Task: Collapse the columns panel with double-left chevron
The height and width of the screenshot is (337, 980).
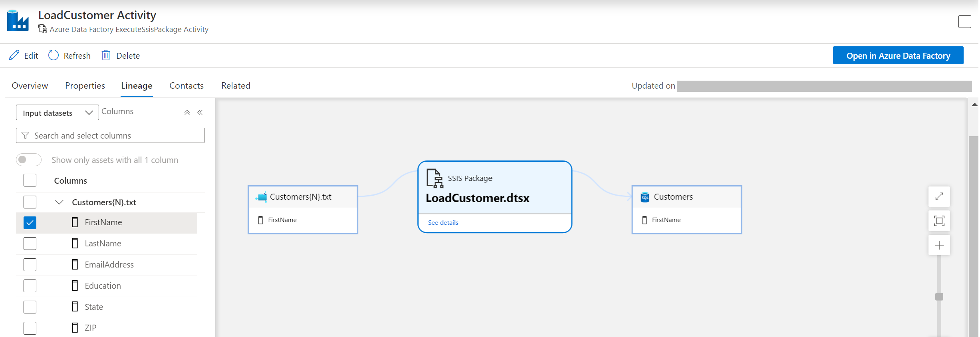Action: tap(200, 113)
